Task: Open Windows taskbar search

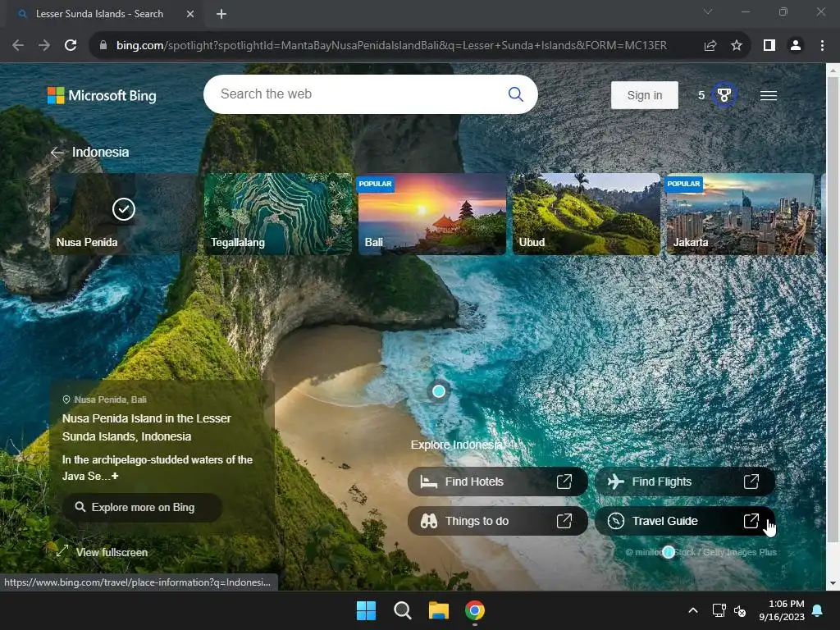Action: [402, 610]
